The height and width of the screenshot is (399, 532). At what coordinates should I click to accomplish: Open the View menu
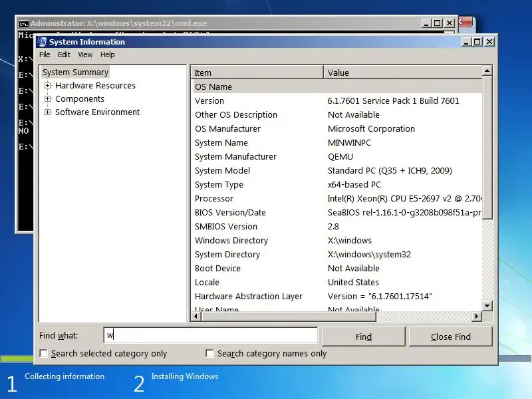(85, 55)
